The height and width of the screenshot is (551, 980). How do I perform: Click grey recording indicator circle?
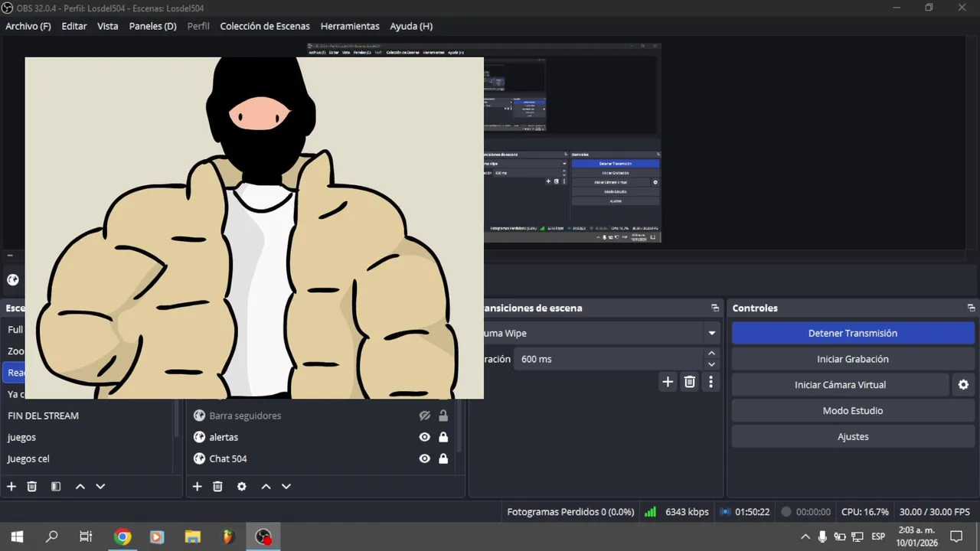(x=786, y=512)
